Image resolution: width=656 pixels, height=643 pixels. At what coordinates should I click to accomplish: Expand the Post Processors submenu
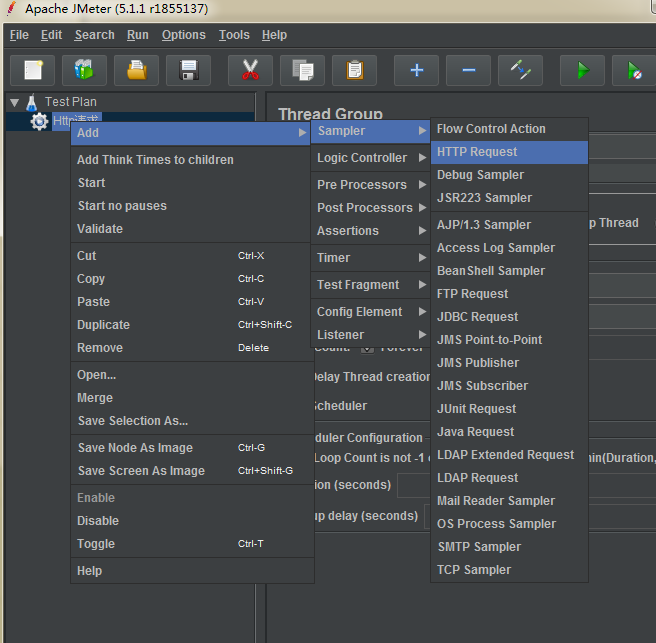(370, 208)
